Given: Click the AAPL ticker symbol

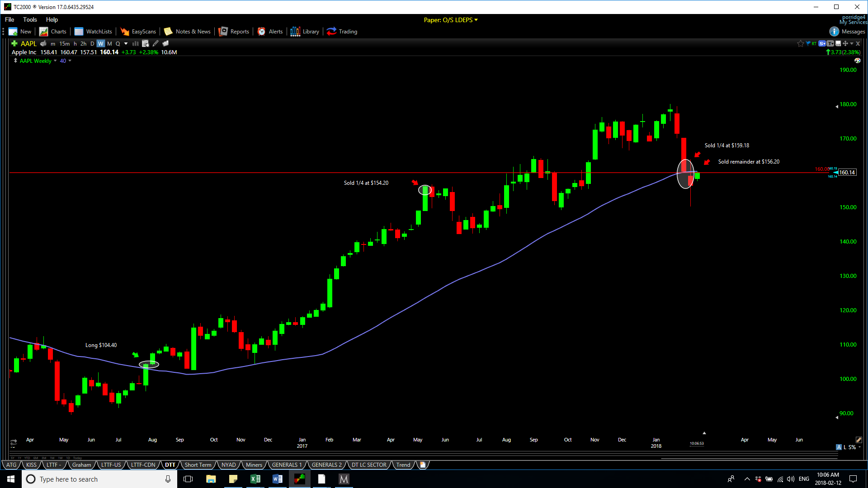Looking at the screenshot, I should [28, 44].
